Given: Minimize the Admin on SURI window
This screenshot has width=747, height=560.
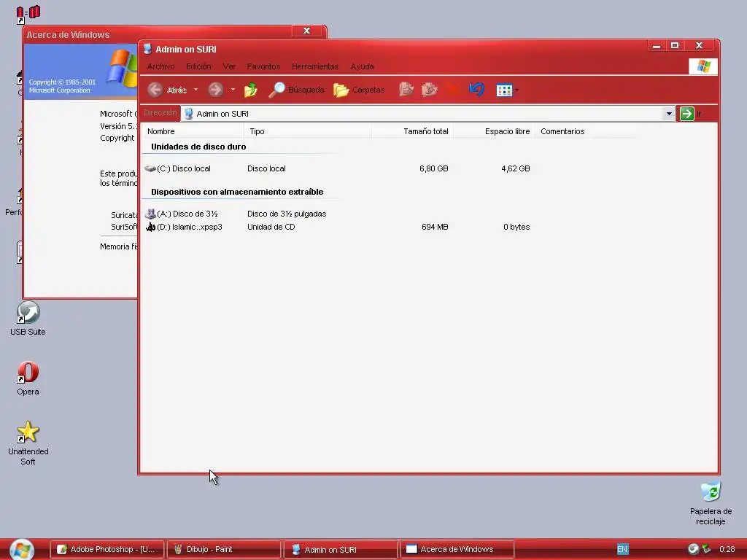Looking at the screenshot, I should [x=656, y=45].
